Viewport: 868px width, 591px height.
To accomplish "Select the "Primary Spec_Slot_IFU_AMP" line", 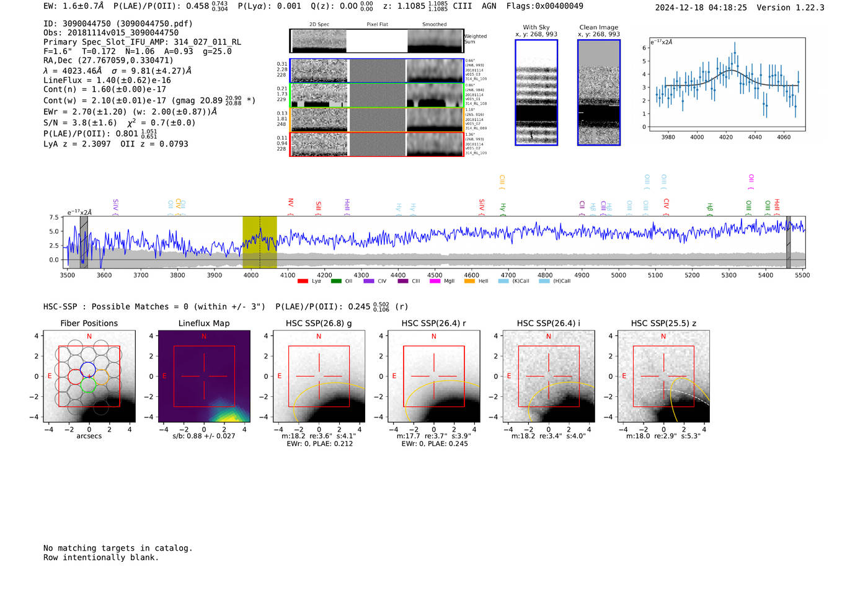I will [x=143, y=42].
